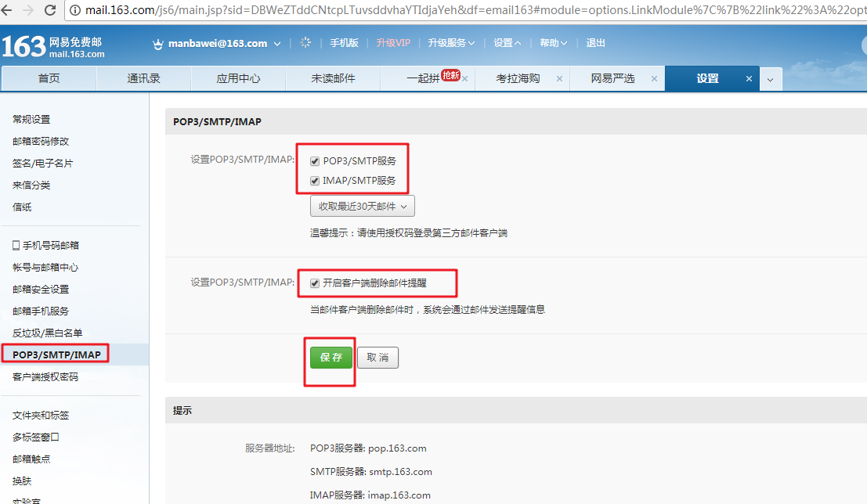Open the 未读邮件 tab
867x504 pixels.
(x=333, y=79)
